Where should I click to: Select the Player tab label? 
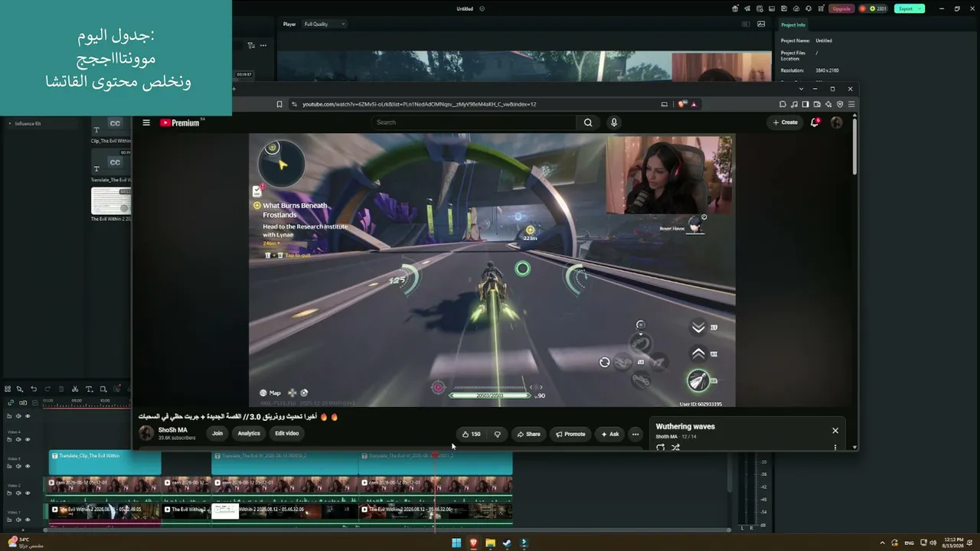(289, 24)
